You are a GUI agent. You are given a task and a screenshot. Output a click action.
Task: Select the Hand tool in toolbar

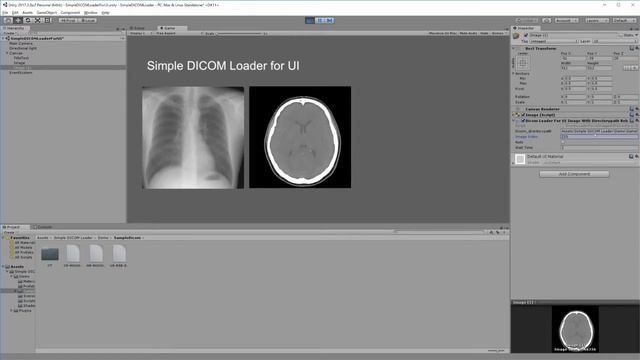pyautogui.click(x=8, y=20)
